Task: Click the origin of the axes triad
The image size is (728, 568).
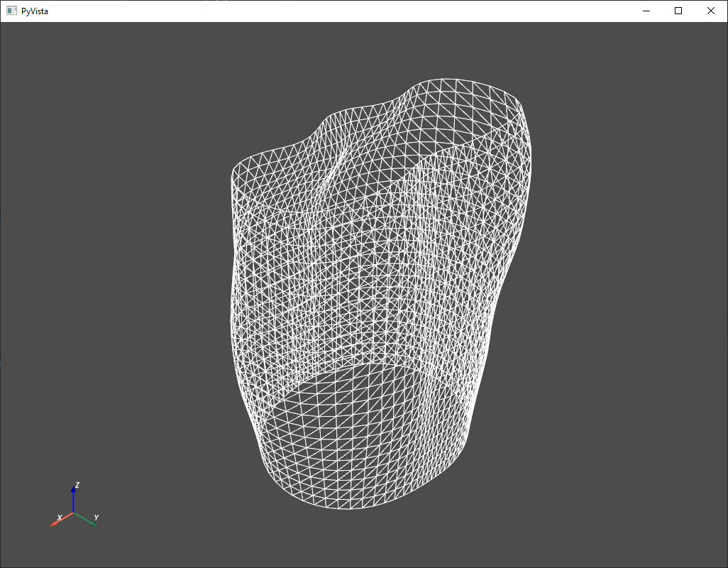Action: (x=74, y=513)
